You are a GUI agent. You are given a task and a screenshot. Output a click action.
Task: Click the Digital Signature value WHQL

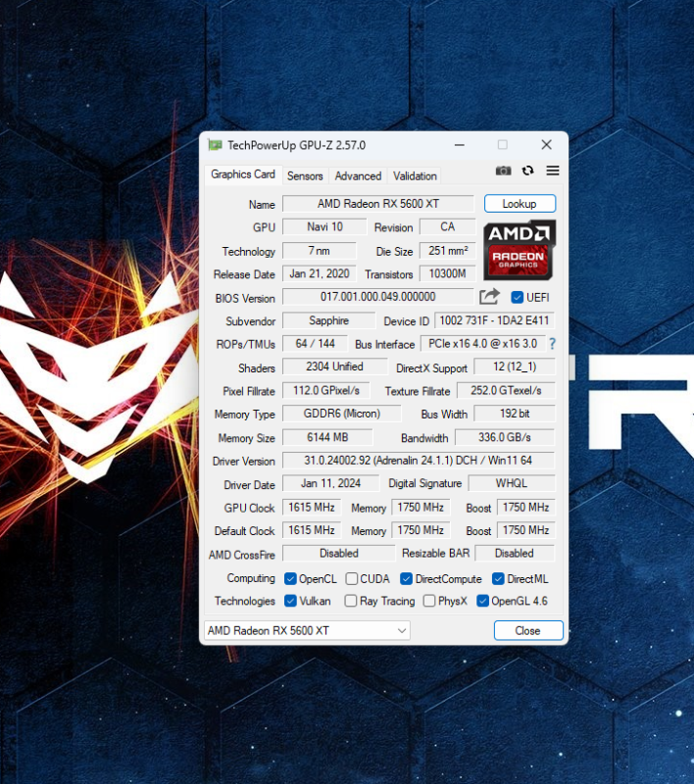pyautogui.click(x=512, y=483)
